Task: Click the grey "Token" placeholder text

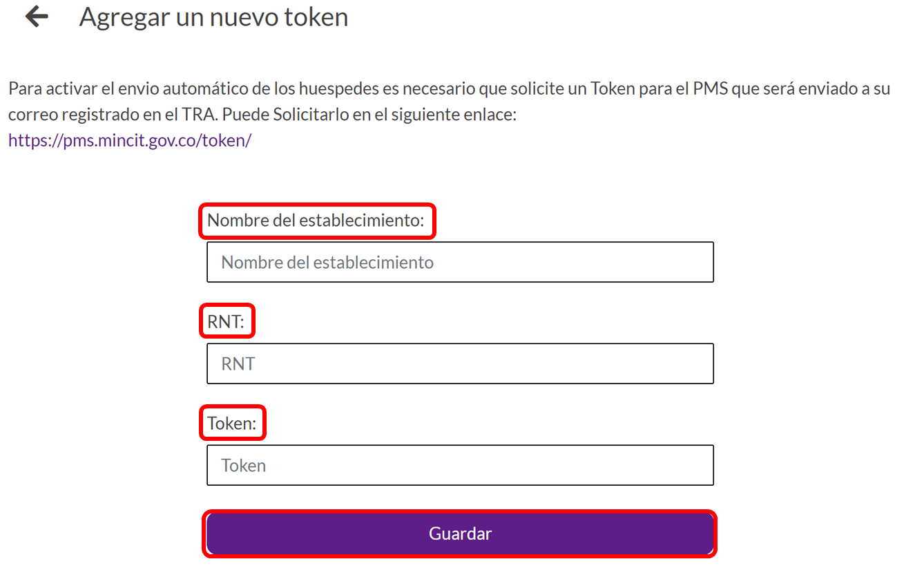Action: pos(244,466)
